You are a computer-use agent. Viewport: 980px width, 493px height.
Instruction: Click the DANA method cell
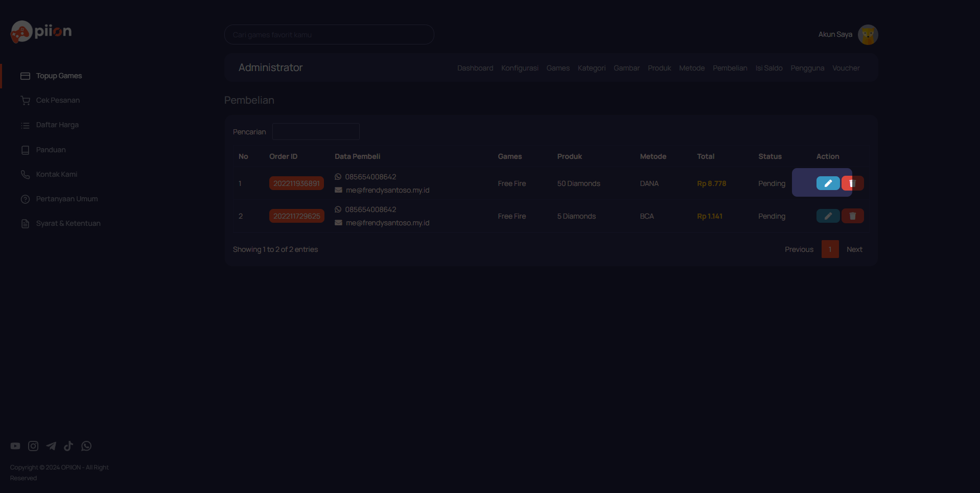pyautogui.click(x=649, y=183)
